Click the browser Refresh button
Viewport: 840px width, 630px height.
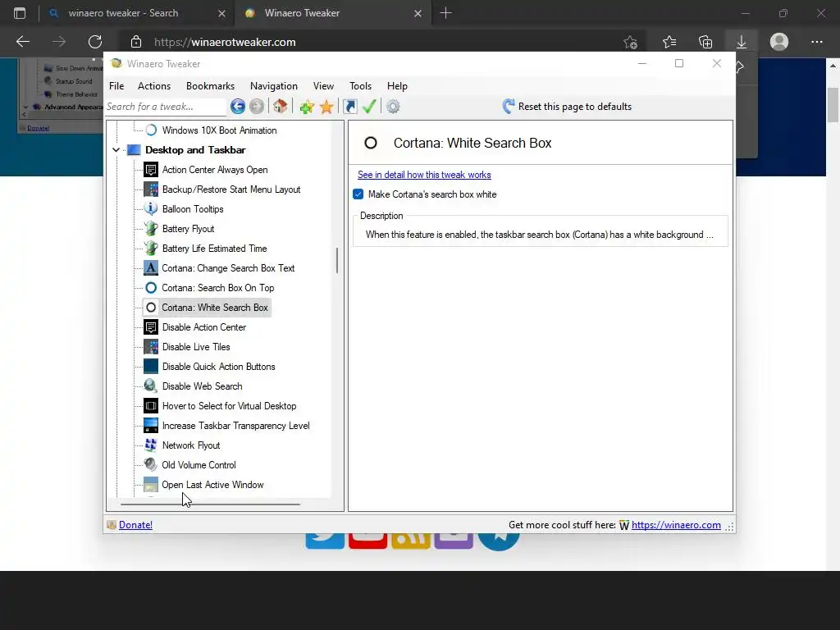tap(95, 42)
